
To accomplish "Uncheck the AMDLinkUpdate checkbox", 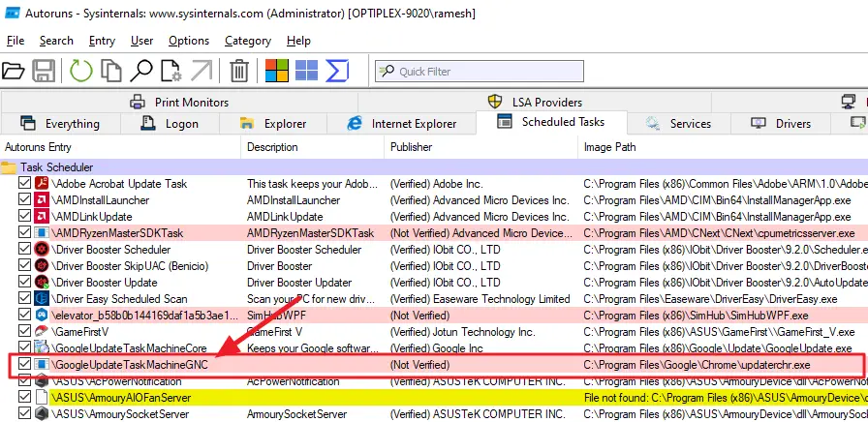I will [x=24, y=216].
